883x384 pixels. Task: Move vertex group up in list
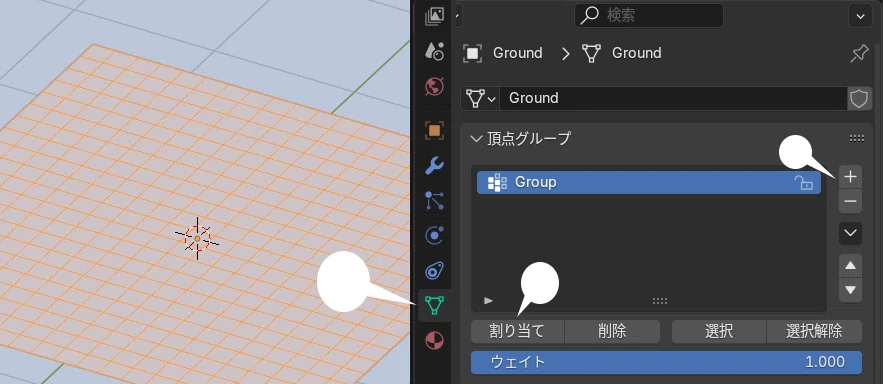[x=850, y=265]
